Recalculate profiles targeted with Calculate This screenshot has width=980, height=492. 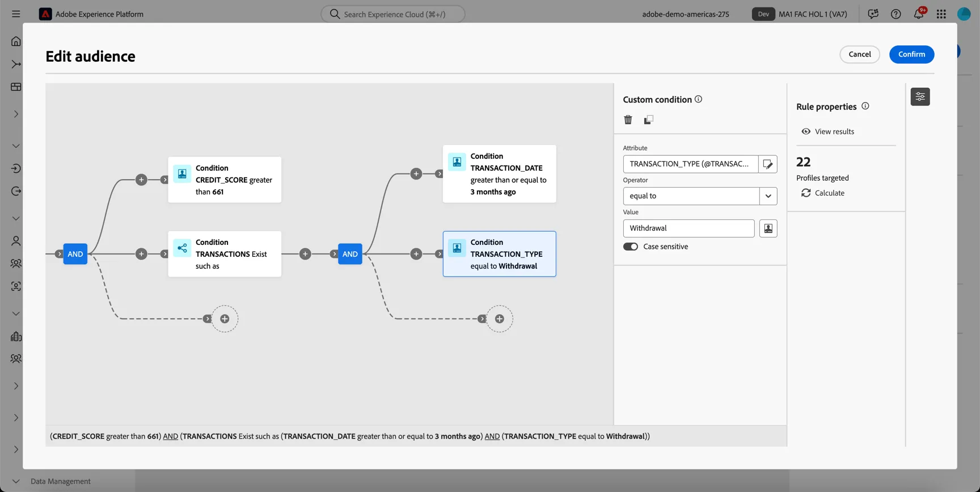(823, 193)
